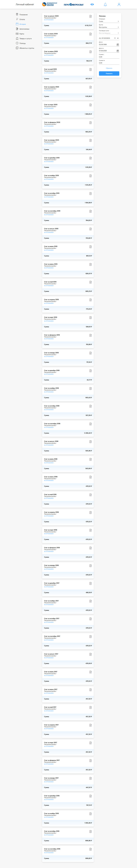
Task: Expand the account number dropdown arrow
Action: pyautogui.click(x=118, y=38)
